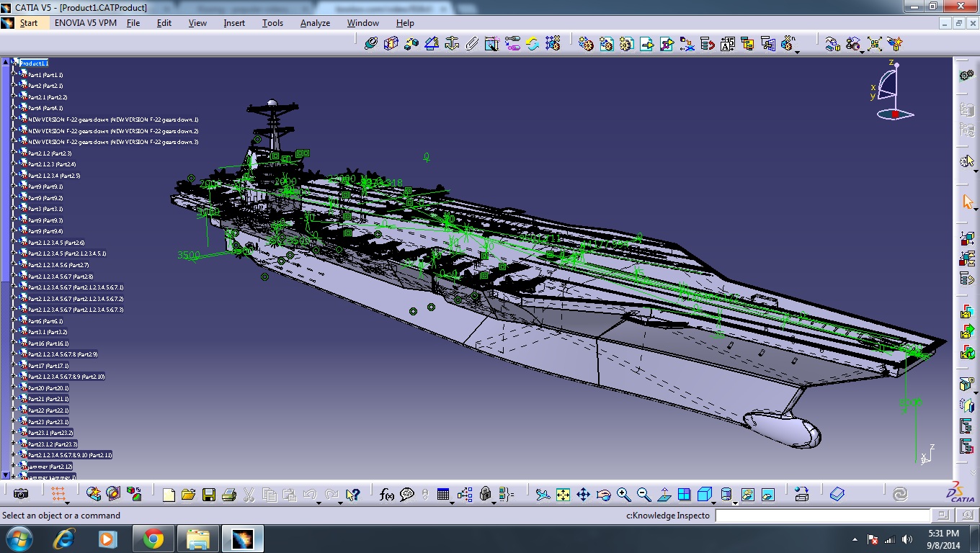Select the Product1.1 root tree item
The height and width of the screenshot is (553, 980).
[x=34, y=63]
